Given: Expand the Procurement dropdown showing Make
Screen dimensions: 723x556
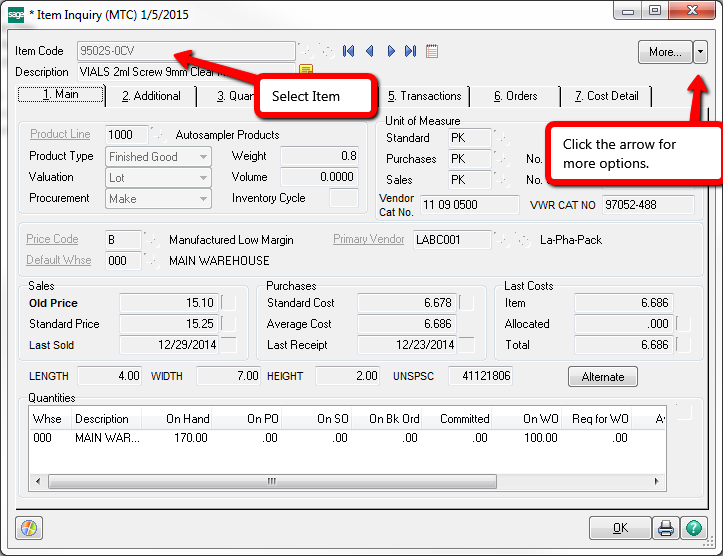Looking at the screenshot, I should click(203, 199).
